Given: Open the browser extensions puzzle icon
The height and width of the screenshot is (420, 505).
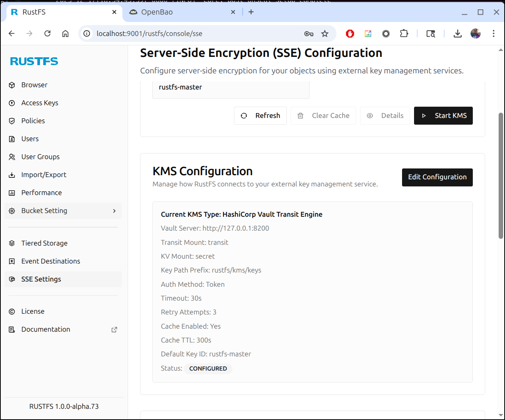Looking at the screenshot, I should coord(404,34).
